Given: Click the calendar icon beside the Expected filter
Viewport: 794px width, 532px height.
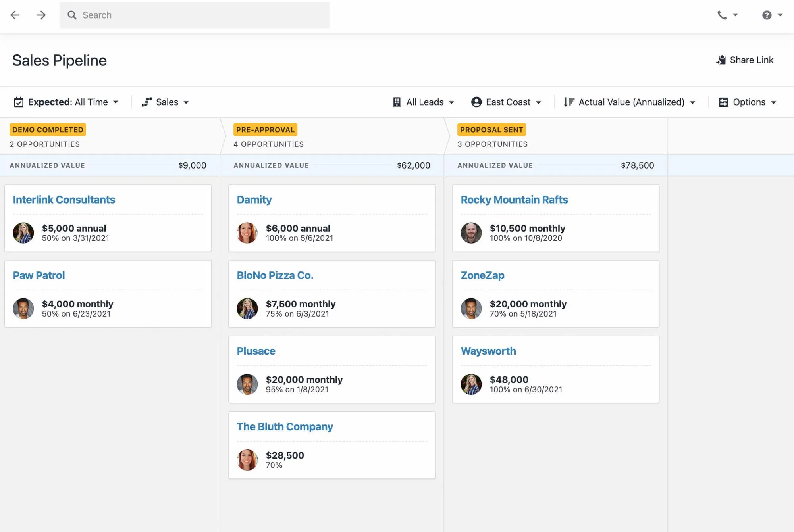Looking at the screenshot, I should pos(18,102).
